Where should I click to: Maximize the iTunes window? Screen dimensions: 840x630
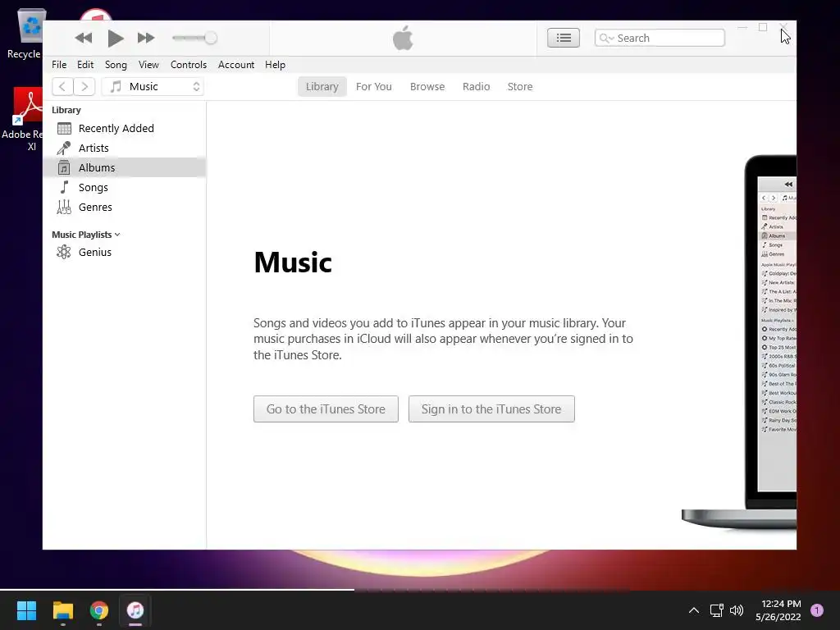point(763,27)
